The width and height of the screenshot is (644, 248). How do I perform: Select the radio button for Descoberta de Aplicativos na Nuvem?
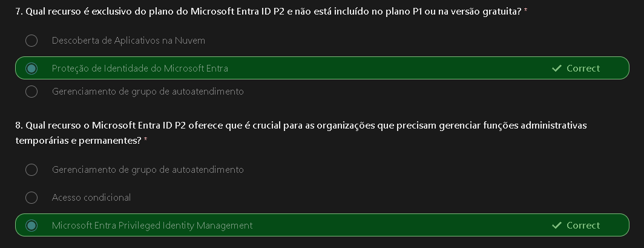coord(31,41)
